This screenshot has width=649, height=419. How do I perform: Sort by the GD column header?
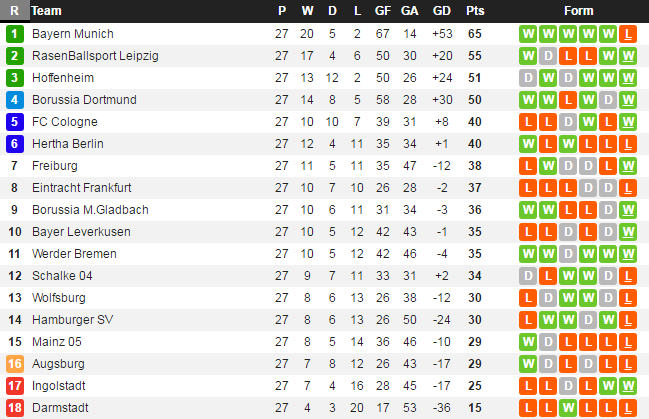pos(441,11)
